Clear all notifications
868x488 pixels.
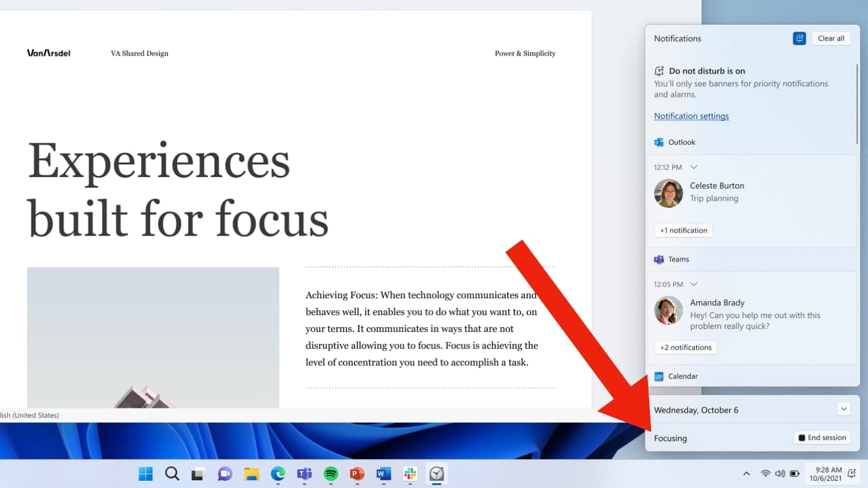pyautogui.click(x=831, y=39)
